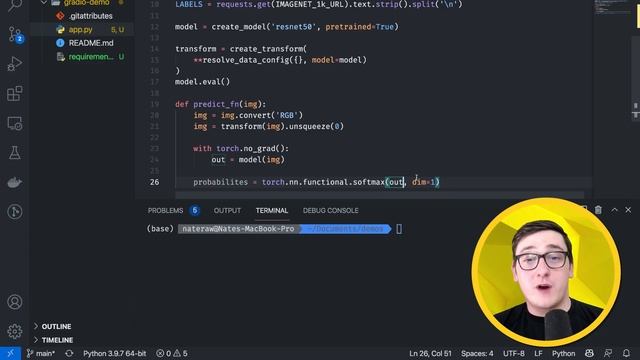Click 'model.eval()' line in editor
Screen dimensions: 640x360
click(202, 82)
